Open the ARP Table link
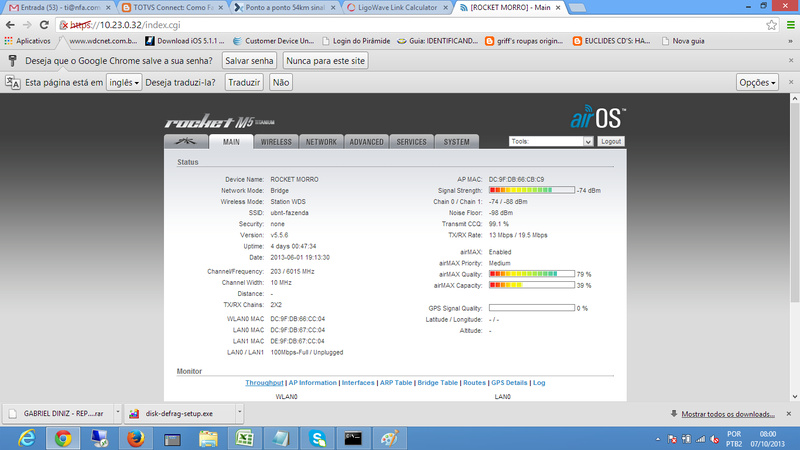This screenshot has height=450, width=800. pos(396,383)
